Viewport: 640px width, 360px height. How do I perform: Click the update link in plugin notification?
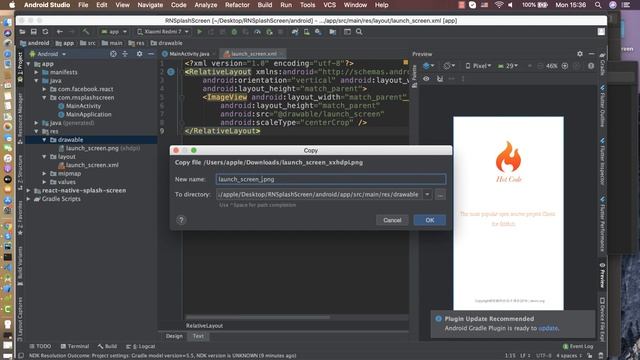(x=548, y=328)
